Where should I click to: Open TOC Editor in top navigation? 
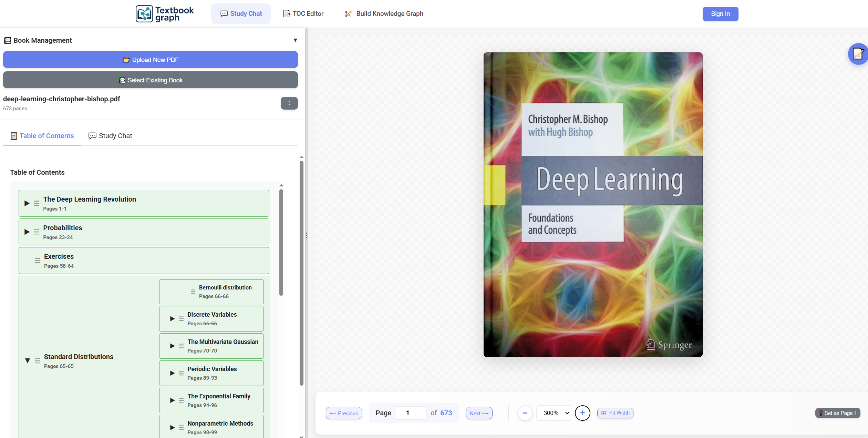303,14
